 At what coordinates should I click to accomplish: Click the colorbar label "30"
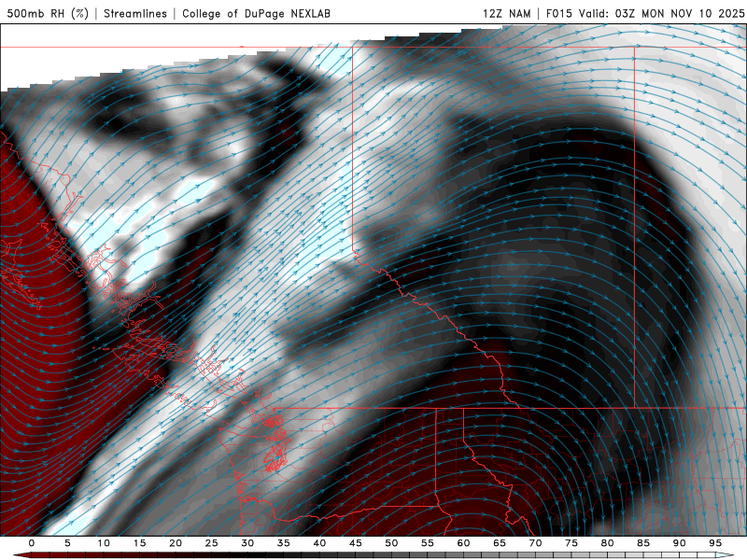pyautogui.click(x=247, y=543)
